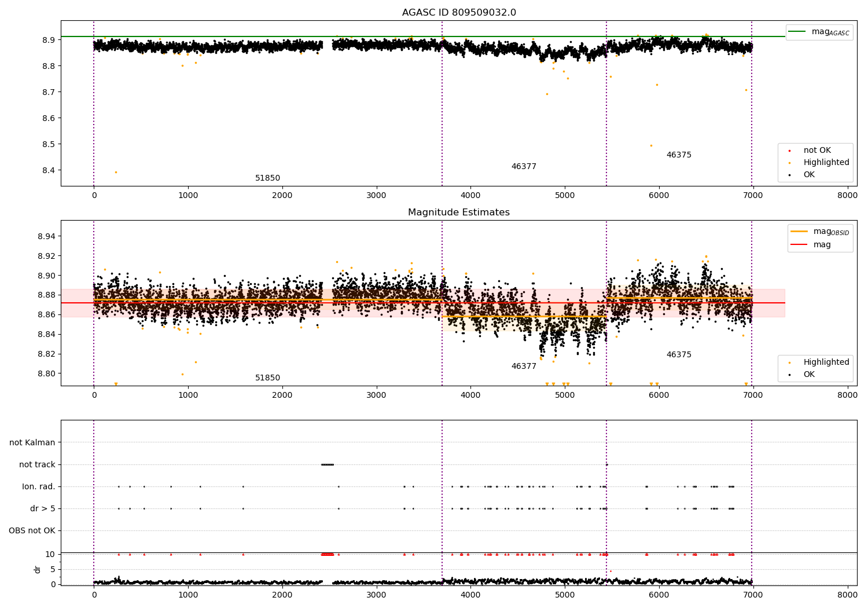This screenshot has width=868, height=608.
Task: Click y-tick 8.82 on the middle plot
Action: [x=46, y=354]
